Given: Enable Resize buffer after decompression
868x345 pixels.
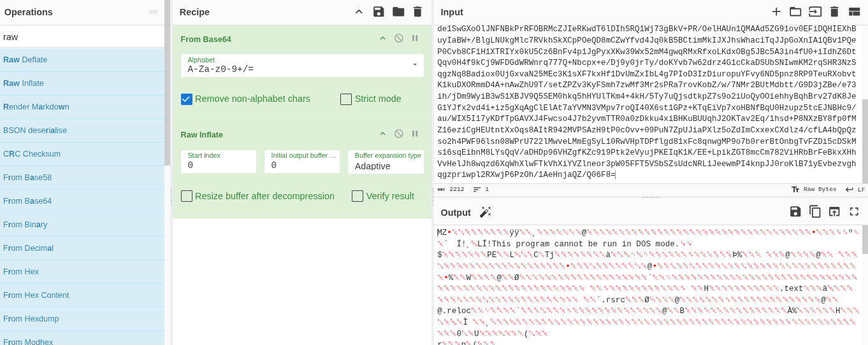Looking at the screenshot, I should [187, 196].
